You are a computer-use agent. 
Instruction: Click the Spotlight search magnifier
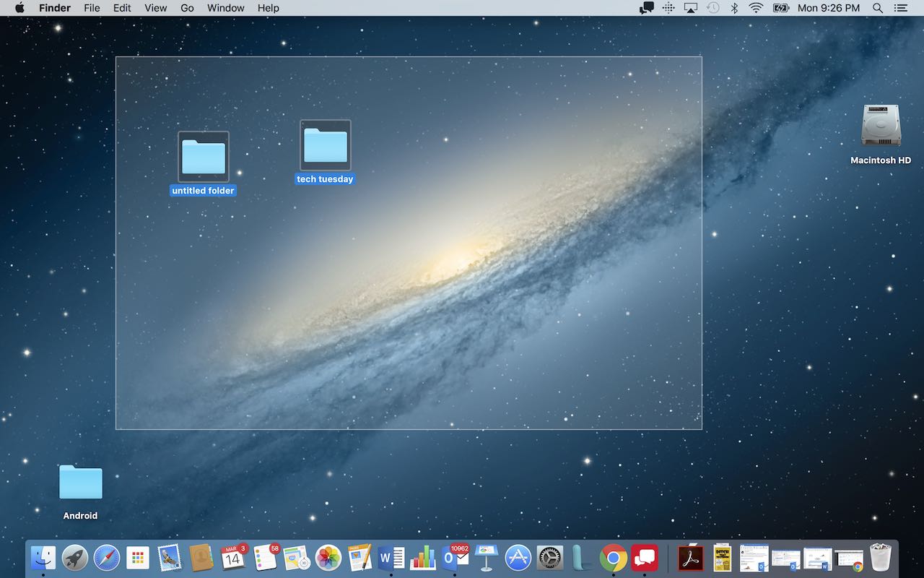point(878,8)
